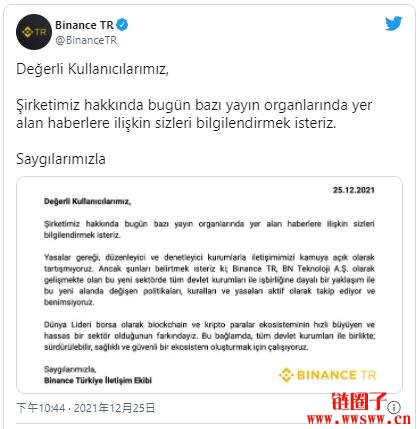Image resolution: width=420 pixels, height=429 pixels.
Task: Click the Twitter bird logo
Action: [393, 24]
